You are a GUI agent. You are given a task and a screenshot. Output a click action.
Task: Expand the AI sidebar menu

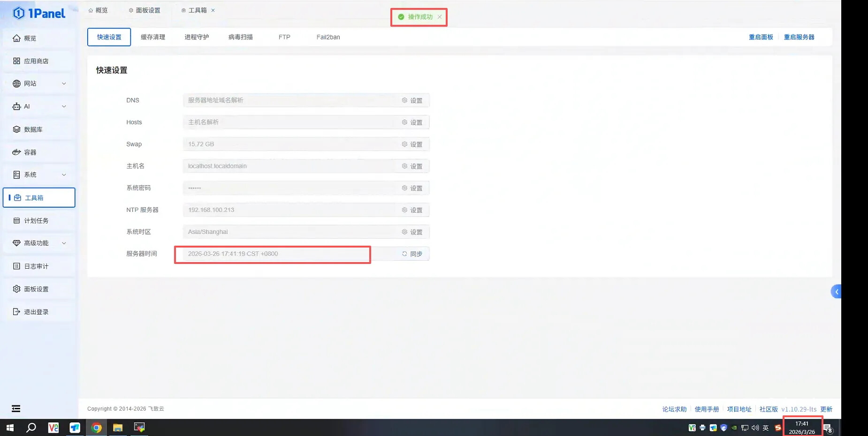point(39,106)
